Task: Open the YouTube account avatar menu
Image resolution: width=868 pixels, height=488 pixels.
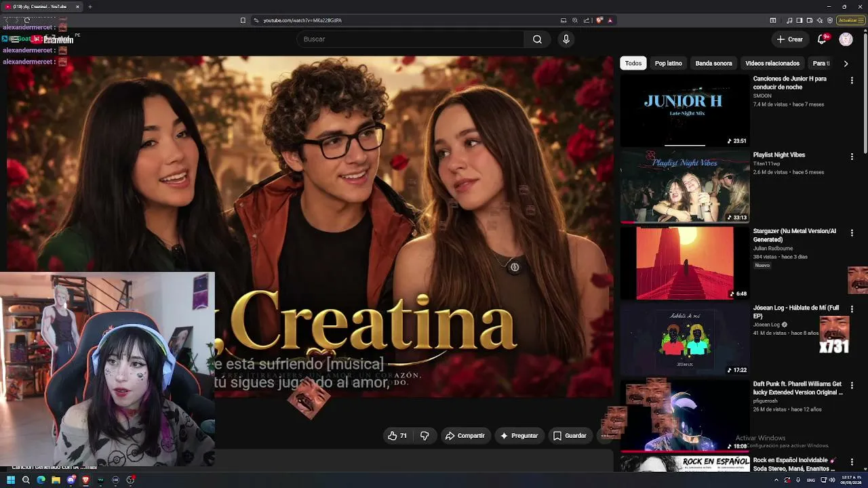Action: click(x=846, y=39)
